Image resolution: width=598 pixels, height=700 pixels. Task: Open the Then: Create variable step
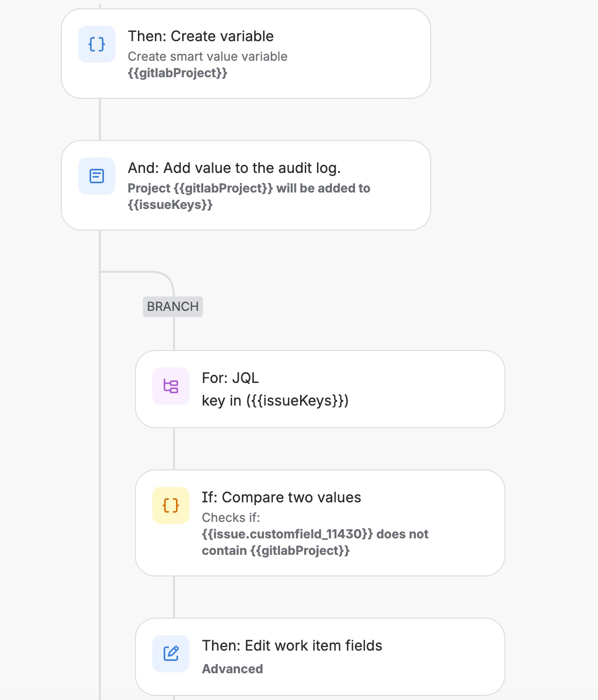[x=245, y=53]
